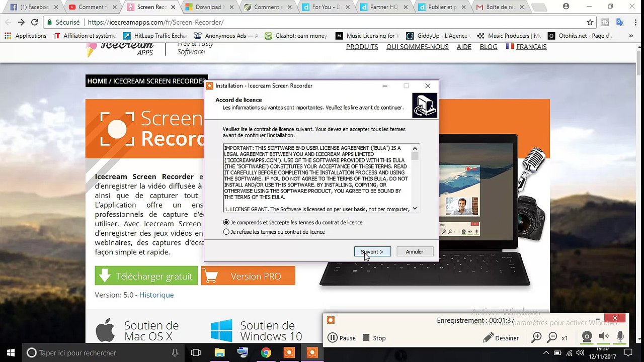Viewport: 644px width, 362px height.
Task: Open the taskbar volume control
Action: pos(580,352)
